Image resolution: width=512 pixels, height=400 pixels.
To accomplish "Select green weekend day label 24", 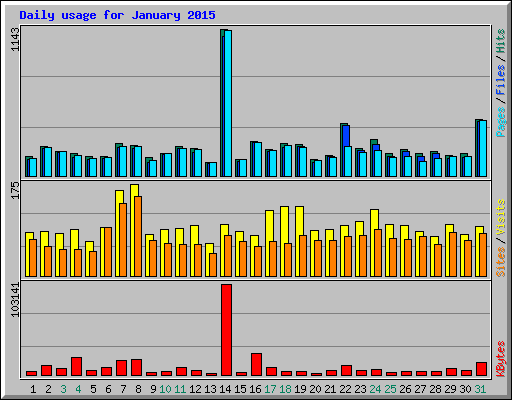I will click(375, 389).
